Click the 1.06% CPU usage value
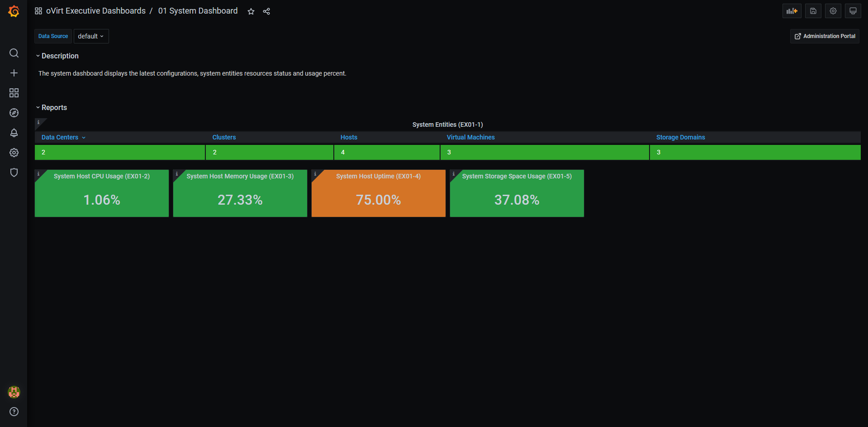This screenshot has width=868, height=427. coord(102,200)
